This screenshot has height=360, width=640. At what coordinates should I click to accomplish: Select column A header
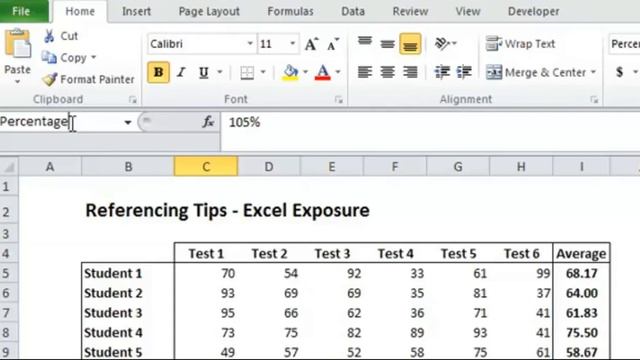click(50, 167)
